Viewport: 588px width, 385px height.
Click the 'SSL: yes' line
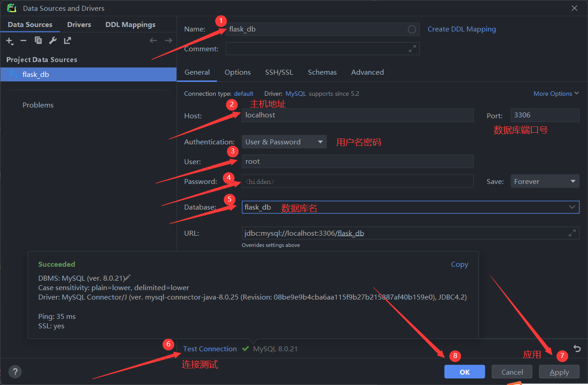51,326
